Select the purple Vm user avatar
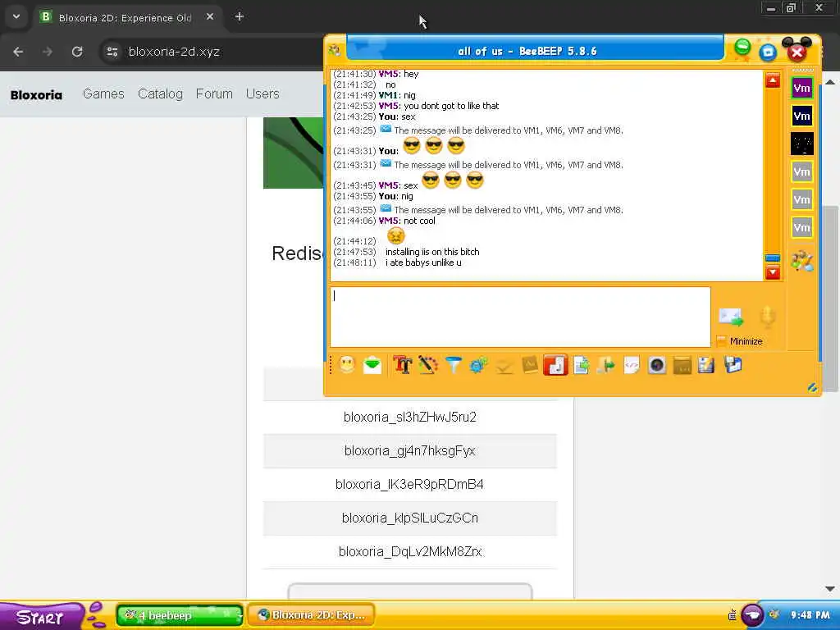Viewport: 840px width, 630px height. 802,89
